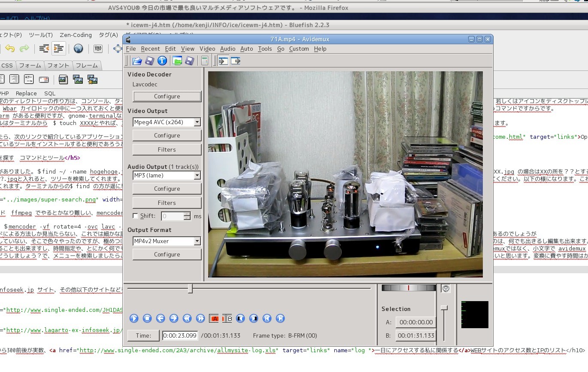Configure the Lavcodec video decoder

point(167,96)
